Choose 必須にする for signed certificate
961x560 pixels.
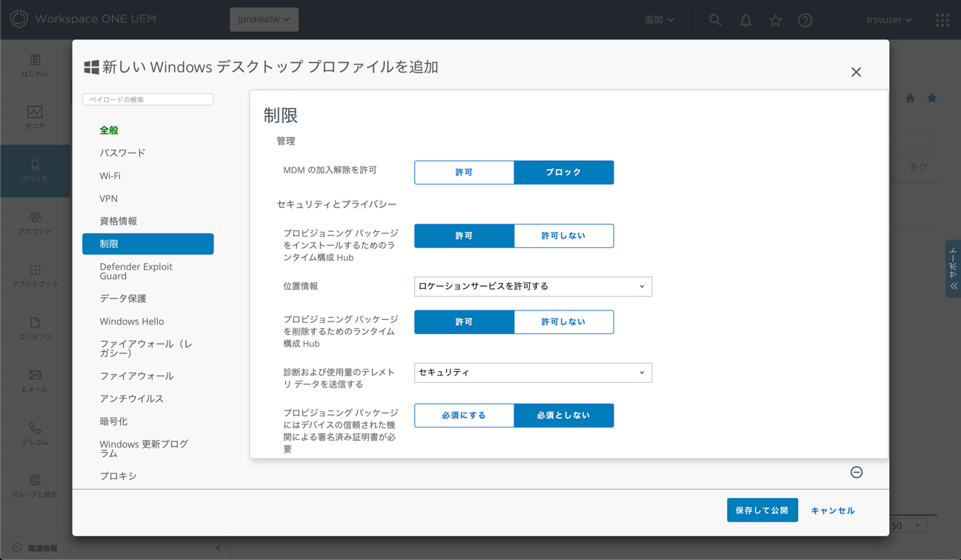tap(464, 416)
